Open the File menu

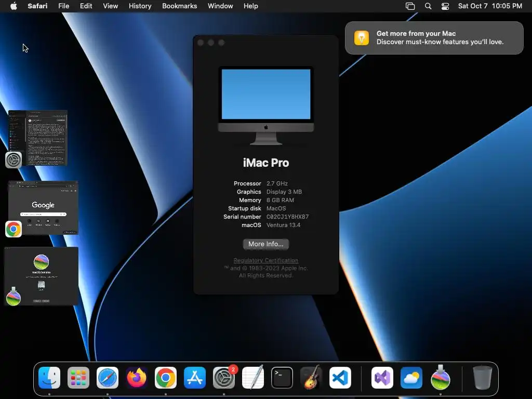click(x=63, y=6)
